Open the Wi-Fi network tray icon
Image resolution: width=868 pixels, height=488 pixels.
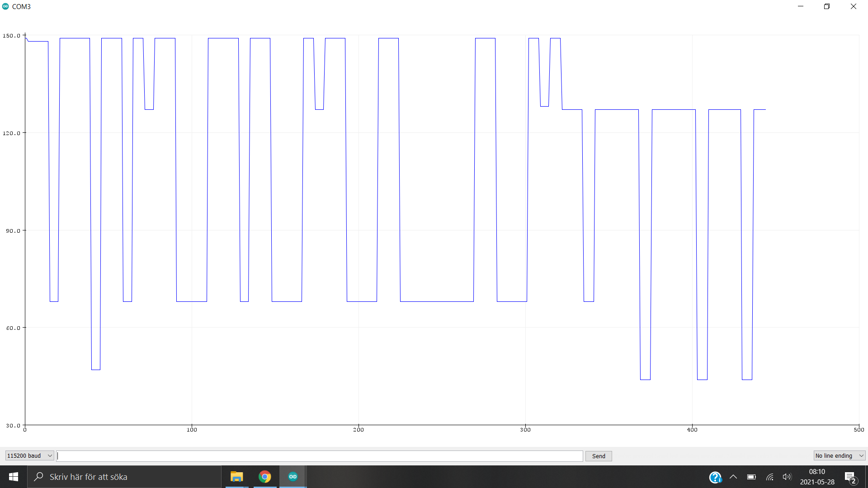[770, 477]
